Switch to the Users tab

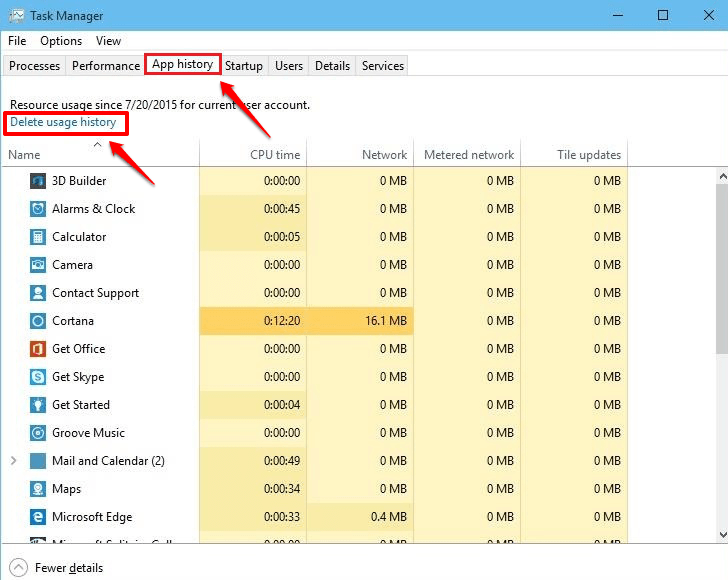[x=289, y=65]
